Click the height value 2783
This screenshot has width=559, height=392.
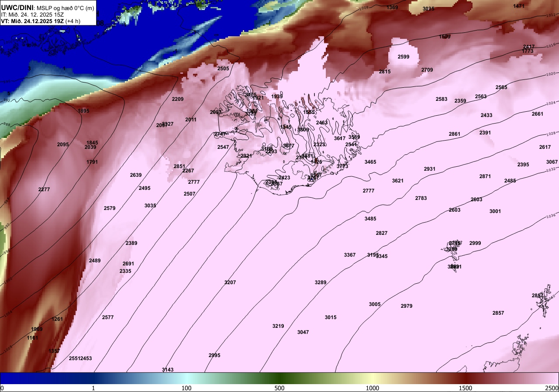[x=421, y=198]
